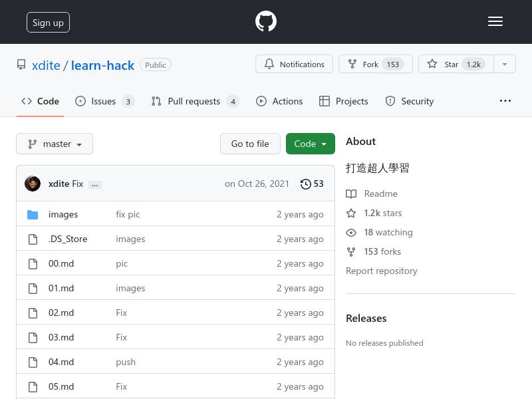Click the file icon for 01.md
532x399 pixels.
(33, 289)
